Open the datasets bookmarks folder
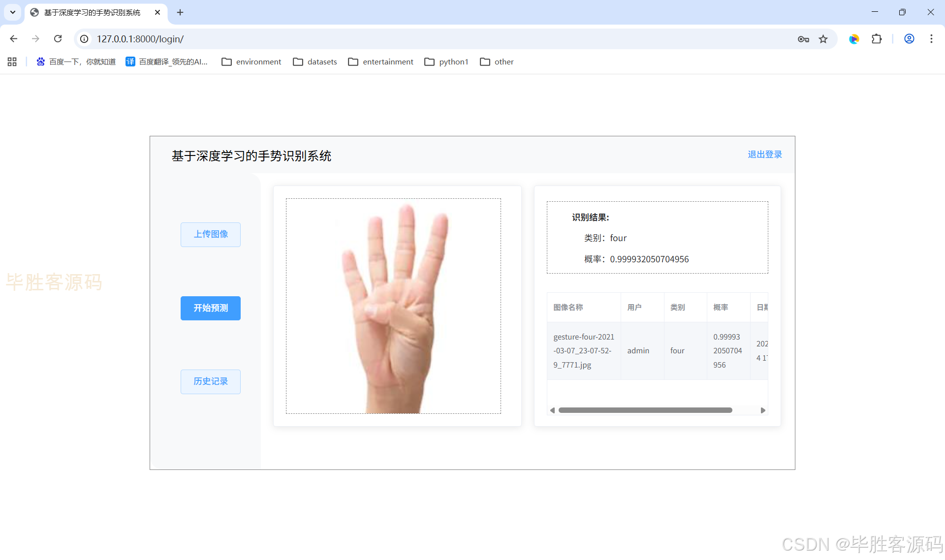 click(315, 62)
